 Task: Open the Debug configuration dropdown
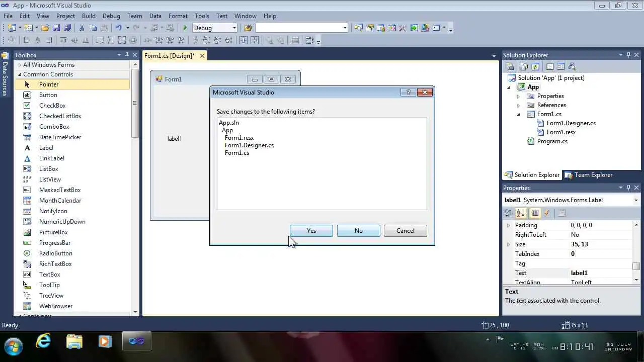[x=234, y=28]
